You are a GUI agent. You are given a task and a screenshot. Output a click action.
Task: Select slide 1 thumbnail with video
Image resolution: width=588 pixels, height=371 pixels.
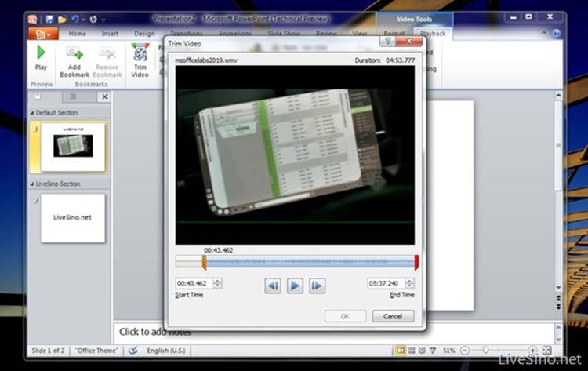73,147
